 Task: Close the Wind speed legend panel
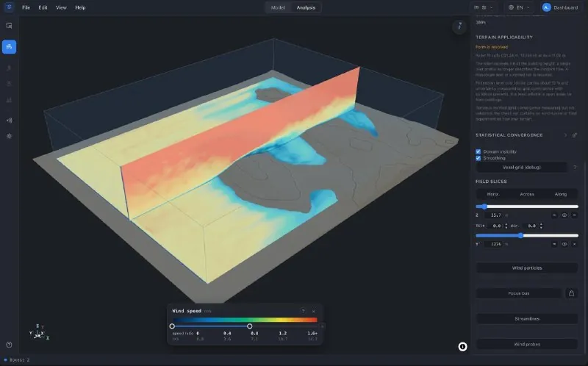coord(314,311)
